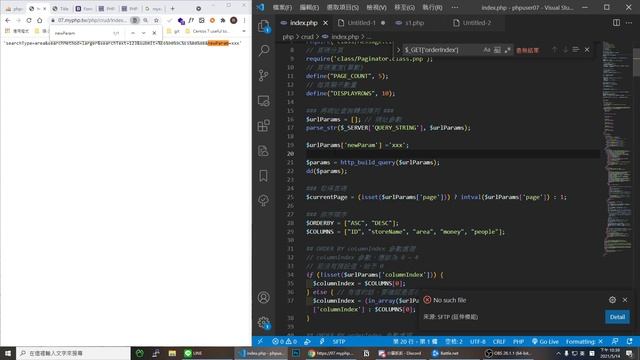Change end of line sequence CRLF
The width and height of the screenshot is (640, 360).
coord(499,341)
